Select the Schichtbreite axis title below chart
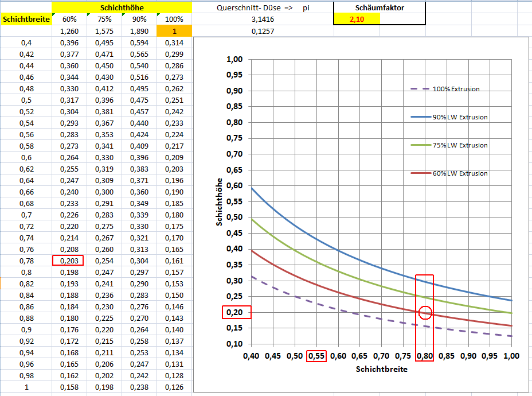This screenshot has height=396, width=532. 381,369
